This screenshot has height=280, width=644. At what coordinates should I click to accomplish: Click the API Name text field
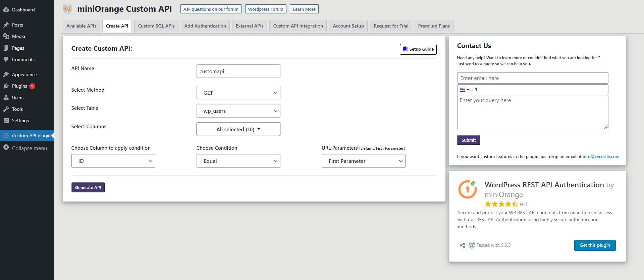tap(238, 71)
